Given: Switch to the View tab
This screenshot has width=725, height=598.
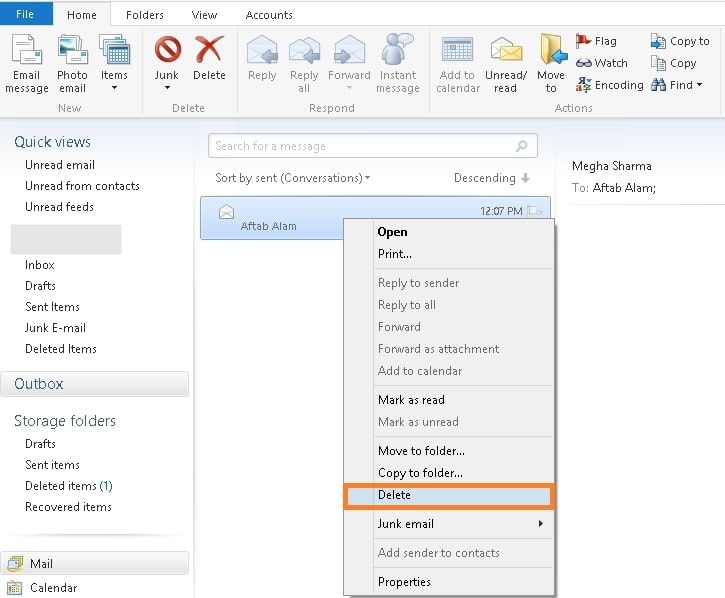Looking at the screenshot, I should (204, 15).
